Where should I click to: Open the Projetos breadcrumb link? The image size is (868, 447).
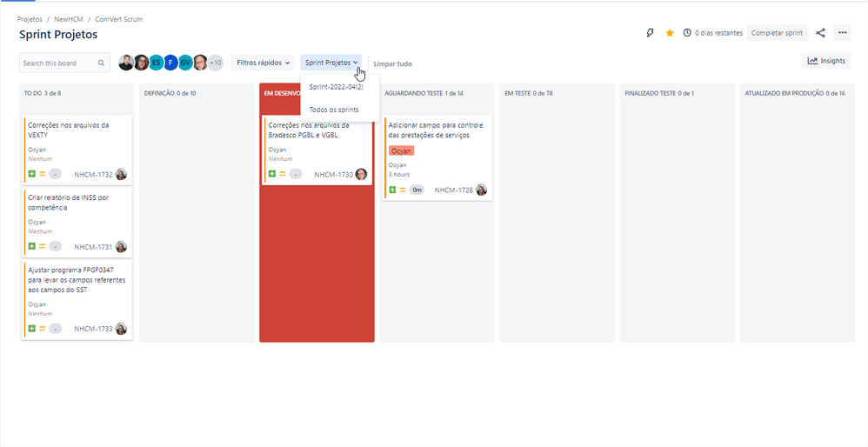click(30, 19)
